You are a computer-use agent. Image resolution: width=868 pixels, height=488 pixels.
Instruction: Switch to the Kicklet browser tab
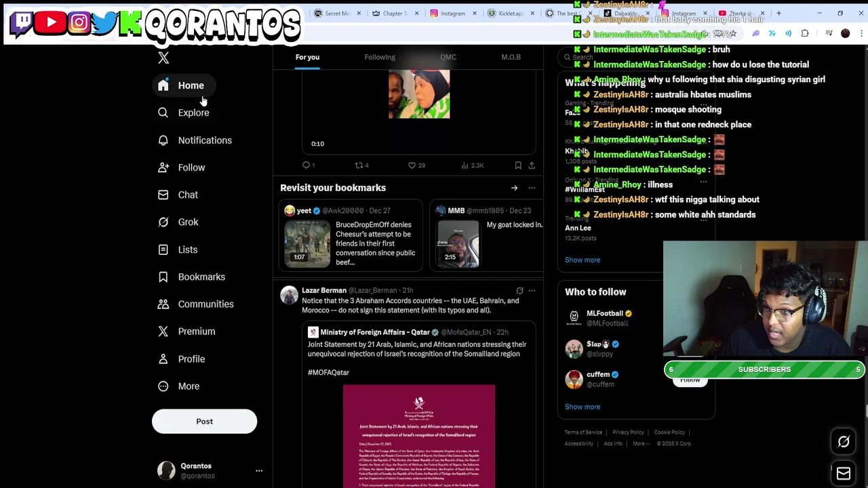(511, 14)
